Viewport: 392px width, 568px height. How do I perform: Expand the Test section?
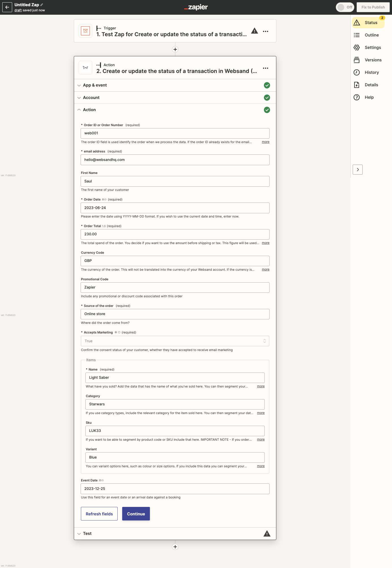(x=175, y=533)
